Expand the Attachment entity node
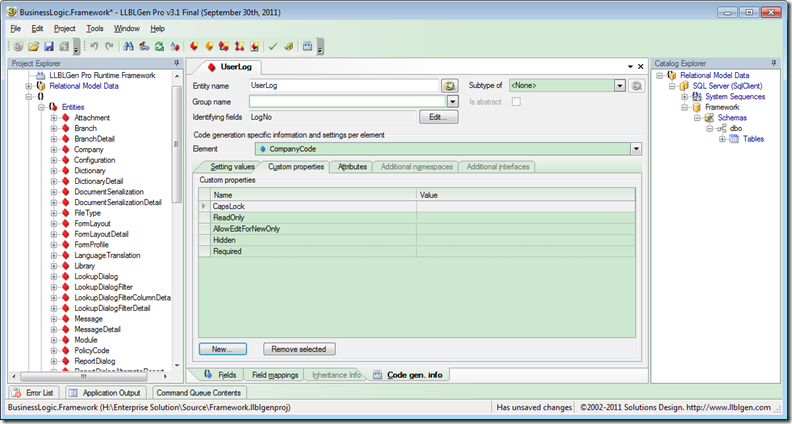Viewport: 792px width, 424px height. click(54, 118)
